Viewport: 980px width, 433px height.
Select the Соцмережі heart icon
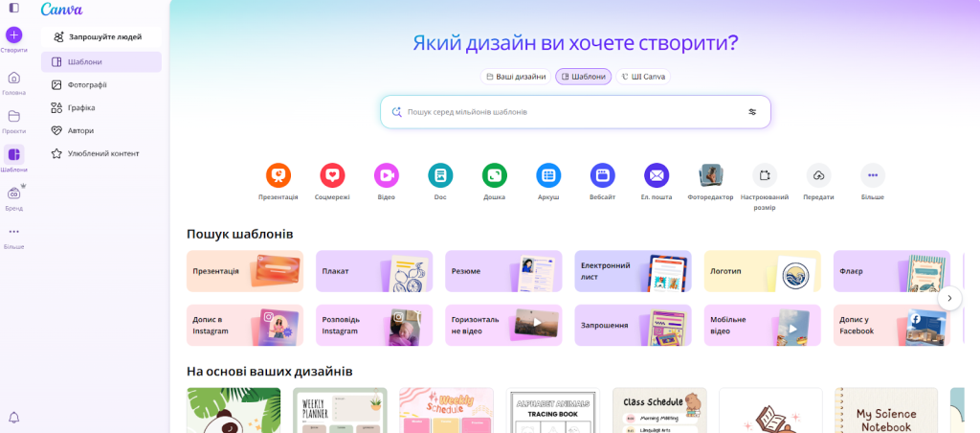(332, 175)
